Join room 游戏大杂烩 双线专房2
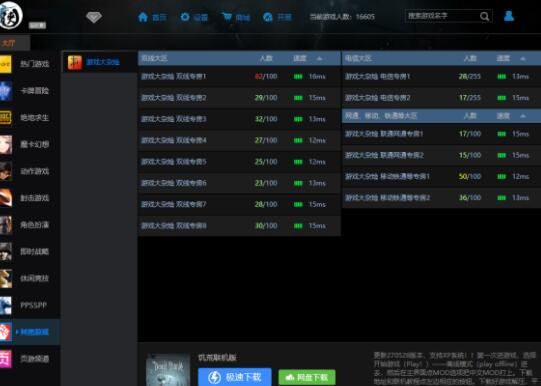The height and width of the screenshot is (386, 541). [x=239, y=98]
